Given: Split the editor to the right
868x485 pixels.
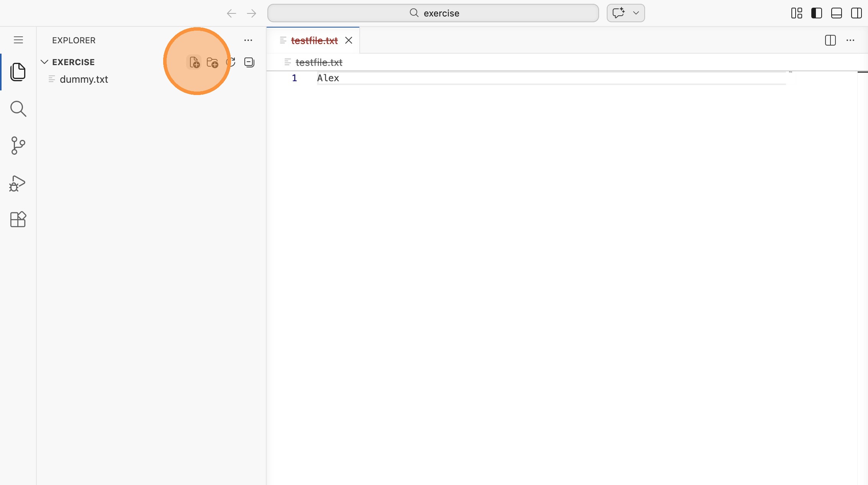Looking at the screenshot, I should point(830,40).
